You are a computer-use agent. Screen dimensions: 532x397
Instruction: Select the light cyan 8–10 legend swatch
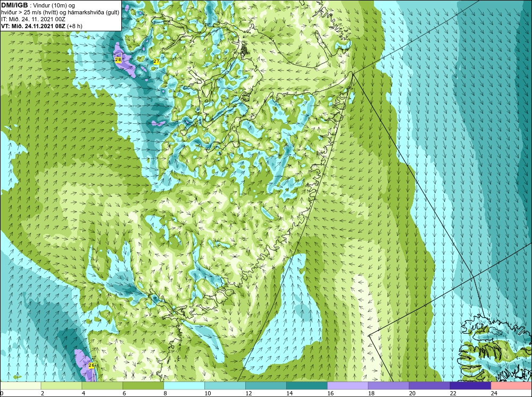coord(184,386)
